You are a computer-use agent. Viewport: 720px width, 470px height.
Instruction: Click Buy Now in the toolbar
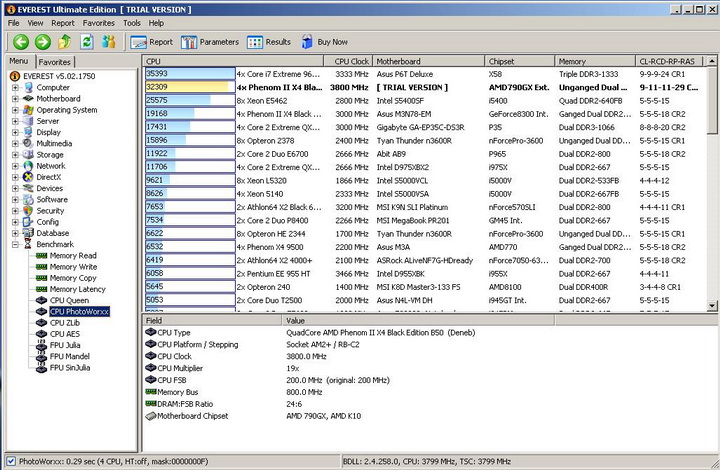click(325, 42)
